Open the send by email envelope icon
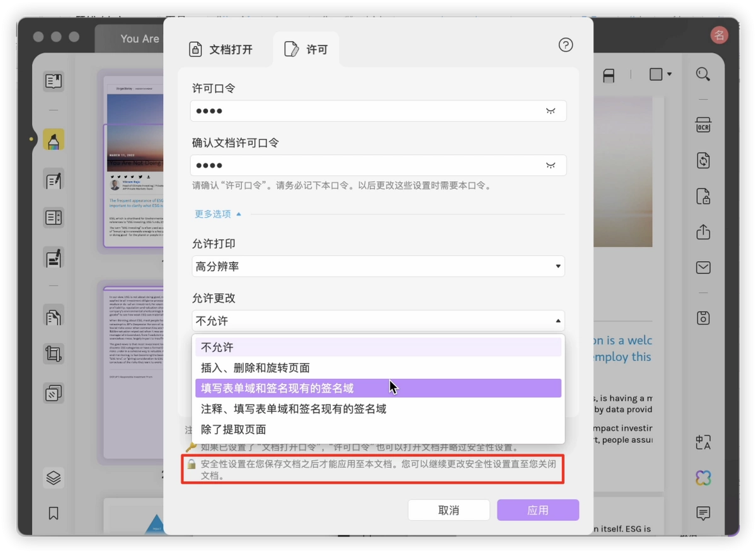The height and width of the screenshot is (553, 756). pos(703,268)
